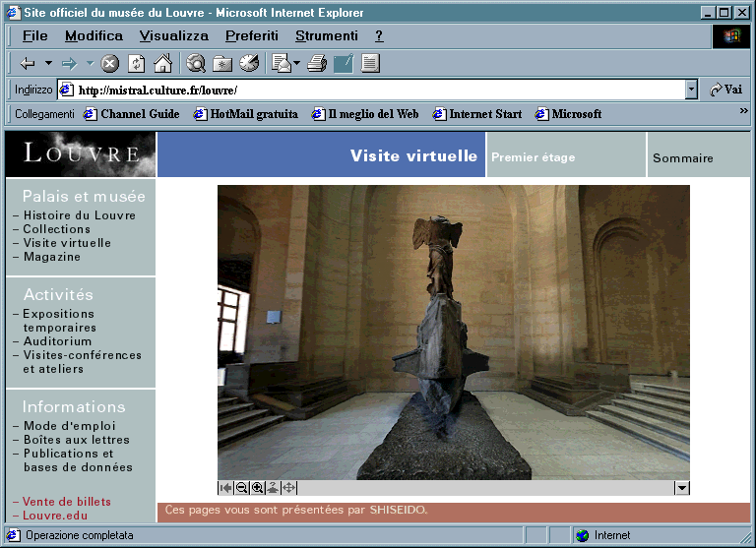This screenshot has height=548, width=756.
Task: Open the Magazine link
Action: pos(52,257)
